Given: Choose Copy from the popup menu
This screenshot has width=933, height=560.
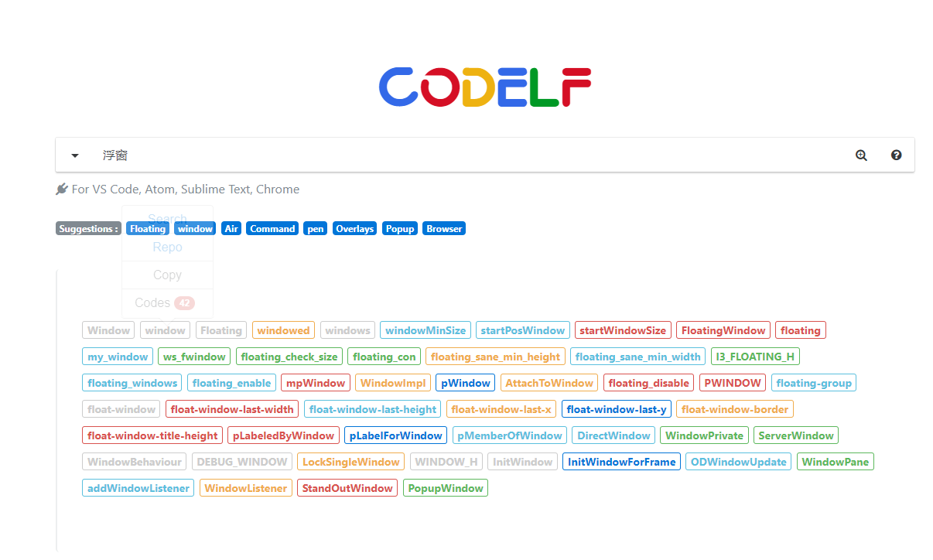Looking at the screenshot, I should pyautogui.click(x=167, y=275).
